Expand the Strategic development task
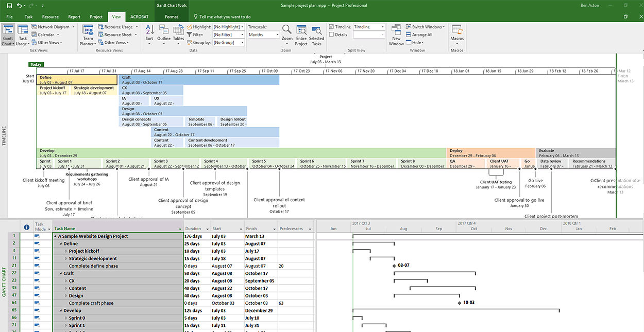644x332 pixels. pos(66,258)
